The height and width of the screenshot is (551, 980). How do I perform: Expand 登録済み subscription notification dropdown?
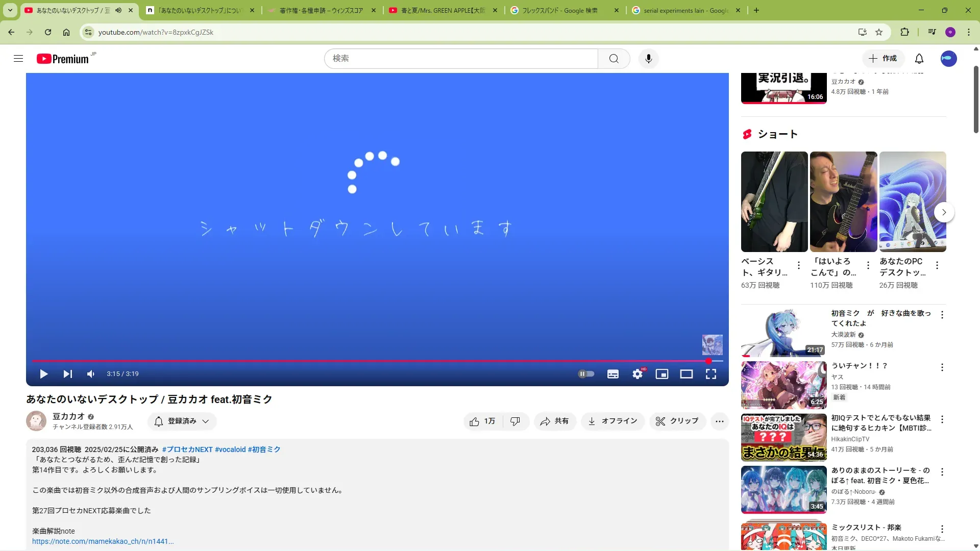point(182,421)
